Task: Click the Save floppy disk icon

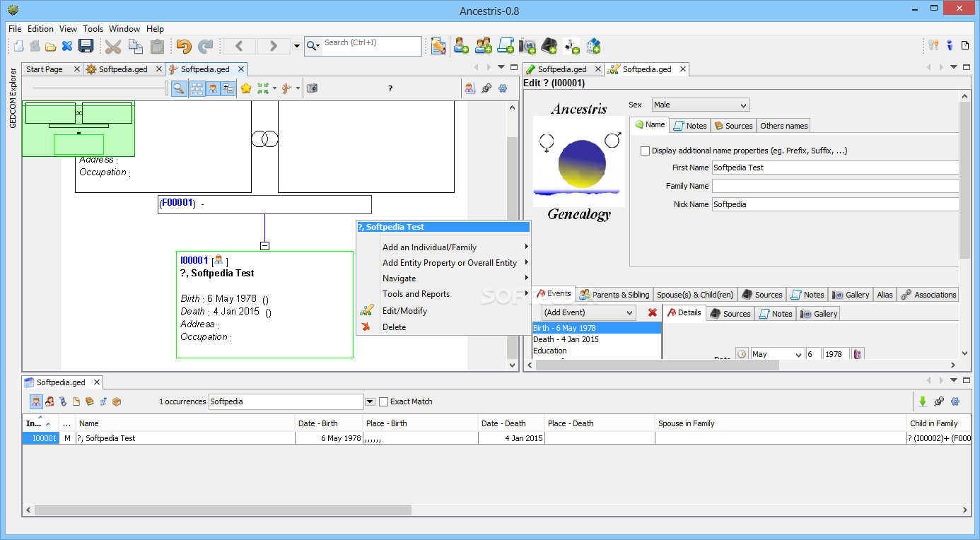Action: (86, 46)
